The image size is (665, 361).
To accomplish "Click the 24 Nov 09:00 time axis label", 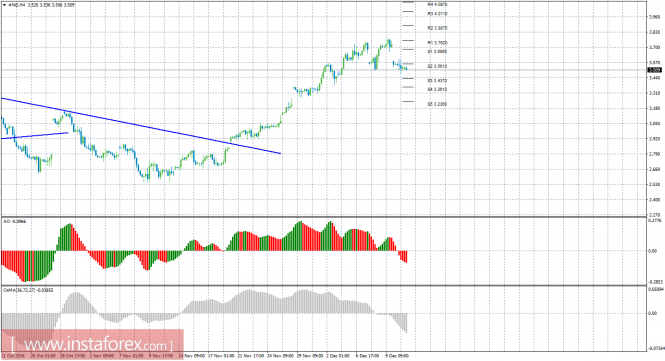I will [281, 356].
